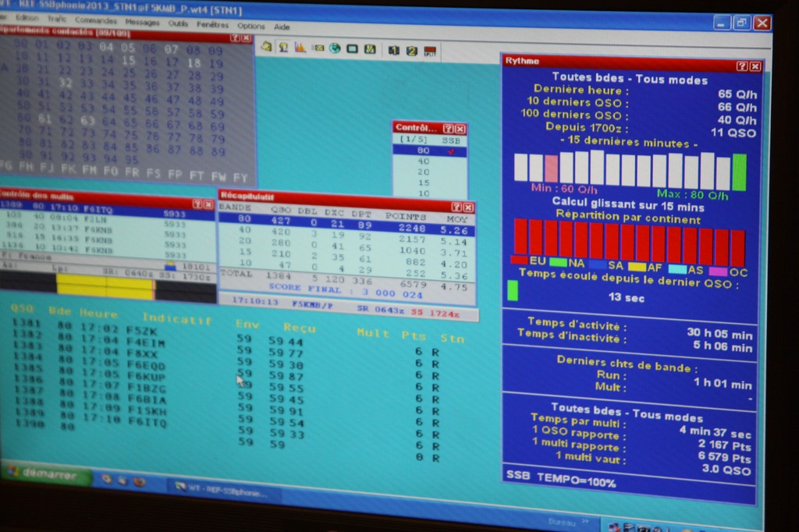This screenshot has height=532, width=799.
Task: Click the red SPLIT toolbar icon
Action: [430, 52]
